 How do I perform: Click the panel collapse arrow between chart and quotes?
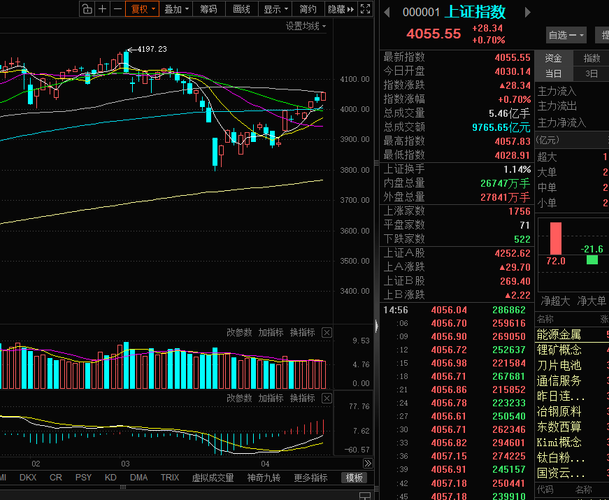pyautogui.click(x=376, y=326)
